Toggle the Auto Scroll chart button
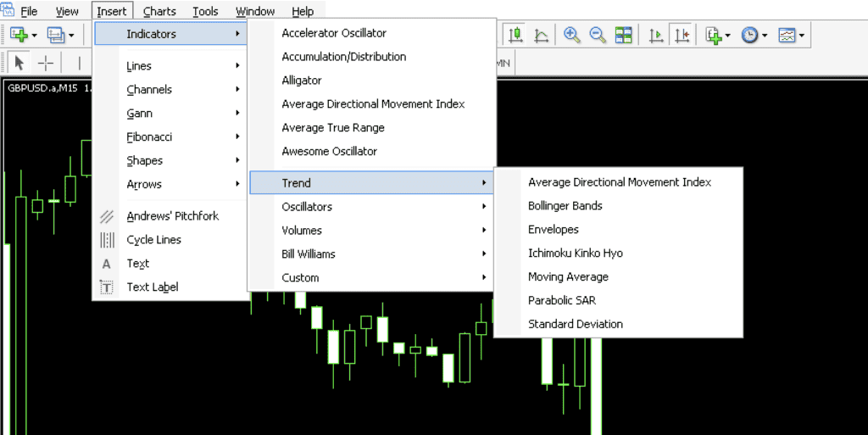The image size is (868, 435). tap(655, 35)
